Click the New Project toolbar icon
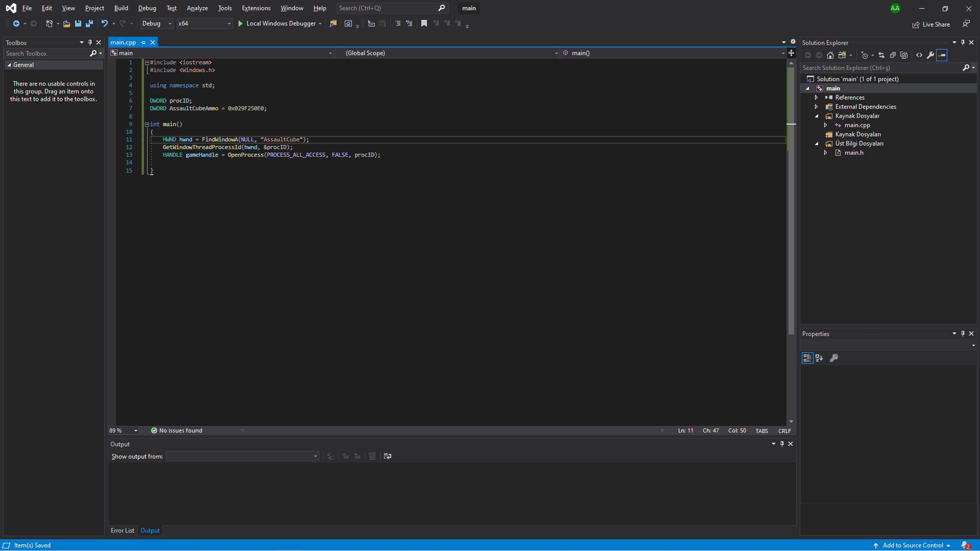 point(49,23)
